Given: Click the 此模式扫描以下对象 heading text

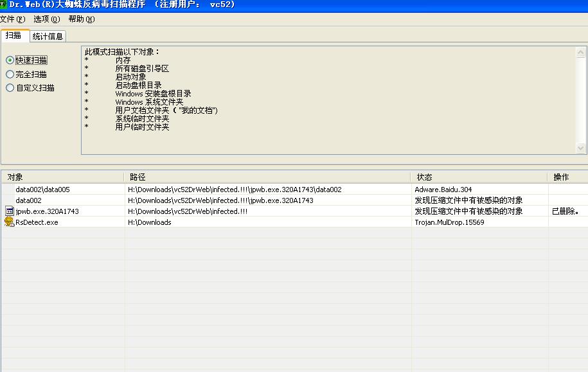Looking at the screenshot, I should click(122, 52).
